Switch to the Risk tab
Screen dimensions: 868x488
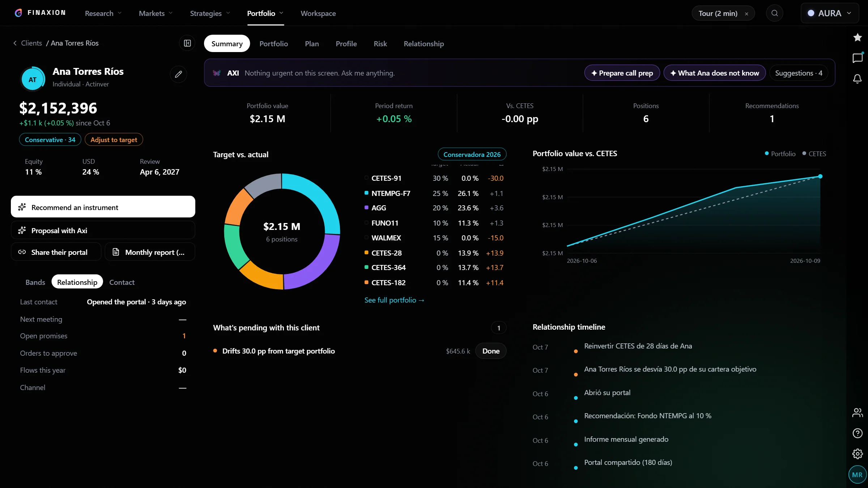point(380,44)
